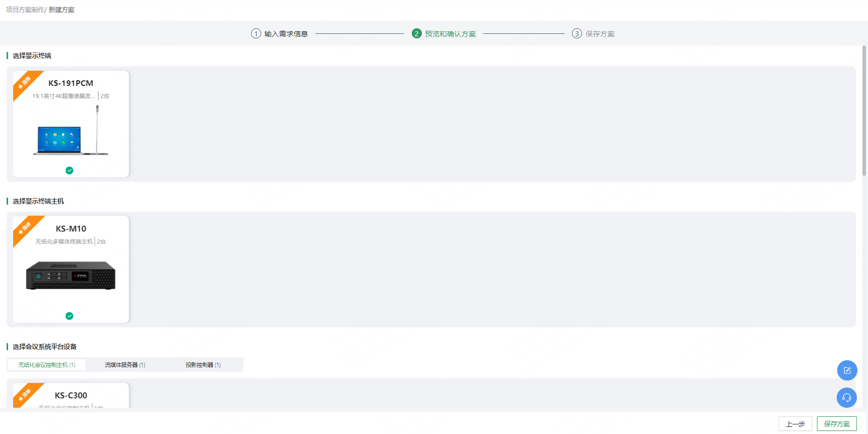Click the step 3 circle icon
Viewport: 868px width, 434px height.
577,33
